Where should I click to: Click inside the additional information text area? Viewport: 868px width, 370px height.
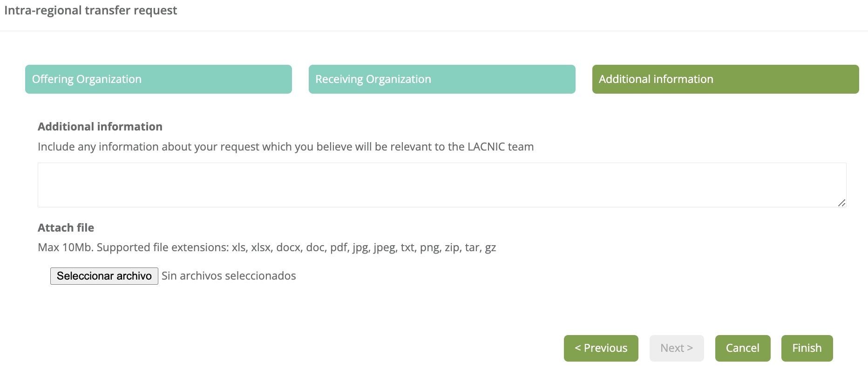(441, 185)
